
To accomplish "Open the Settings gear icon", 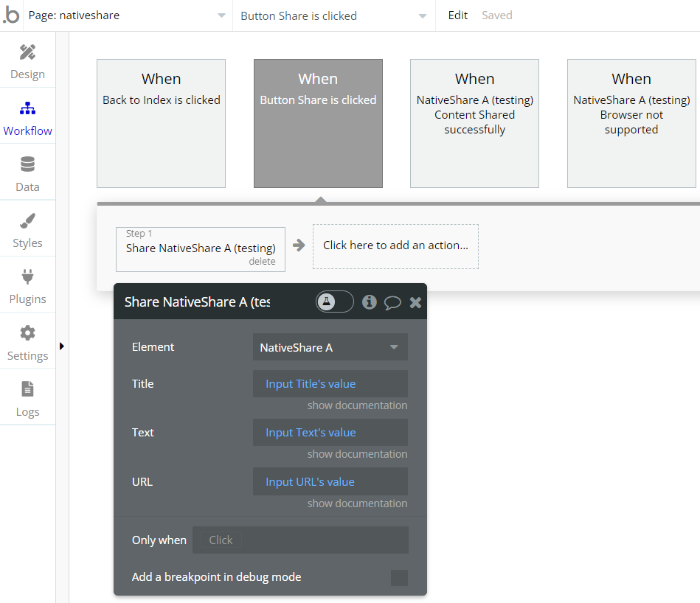I will click(27, 333).
